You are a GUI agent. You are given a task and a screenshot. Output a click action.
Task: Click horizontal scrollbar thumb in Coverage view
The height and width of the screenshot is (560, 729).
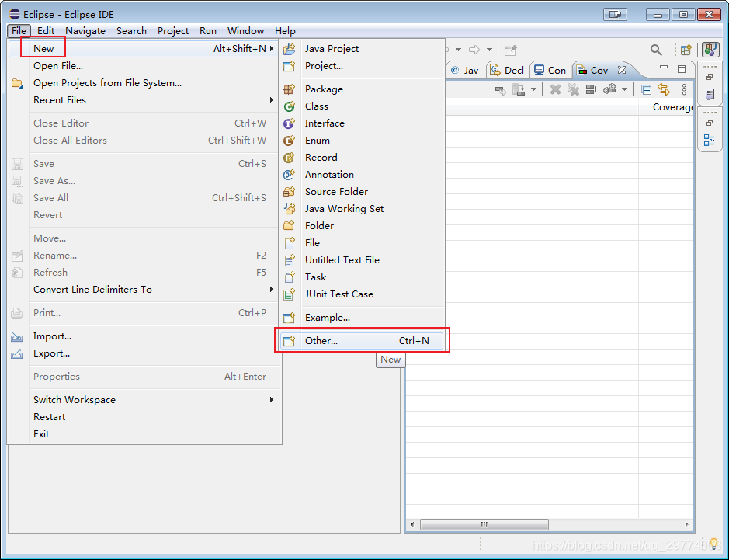pyautogui.click(x=484, y=524)
